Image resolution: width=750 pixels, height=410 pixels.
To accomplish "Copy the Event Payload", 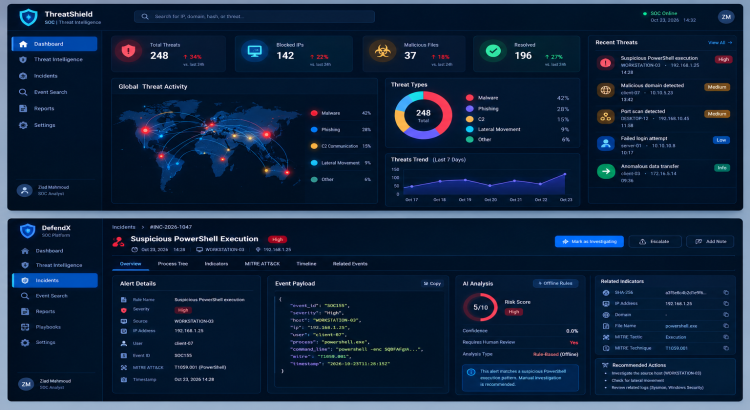I will coord(432,284).
